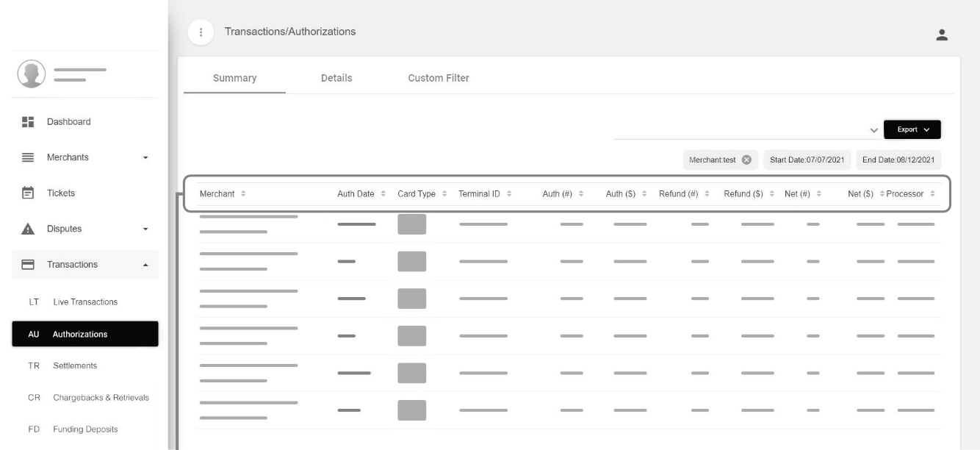This screenshot has width=980, height=450.
Task: Click the sidebar profile avatar
Action: (32, 74)
